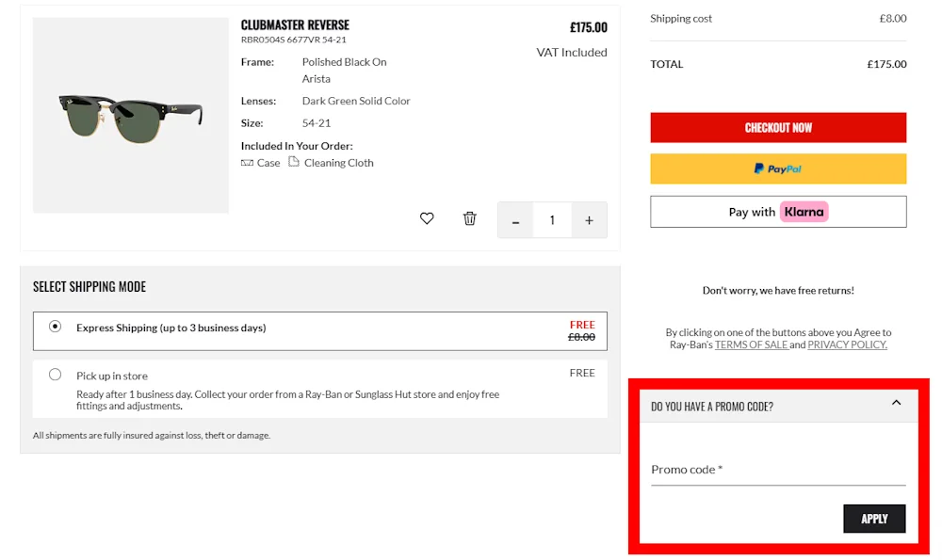
Task: Click the product code RBR0504S 6677VR 54-21
Action: pyautogui.click(x=294, y=40)
